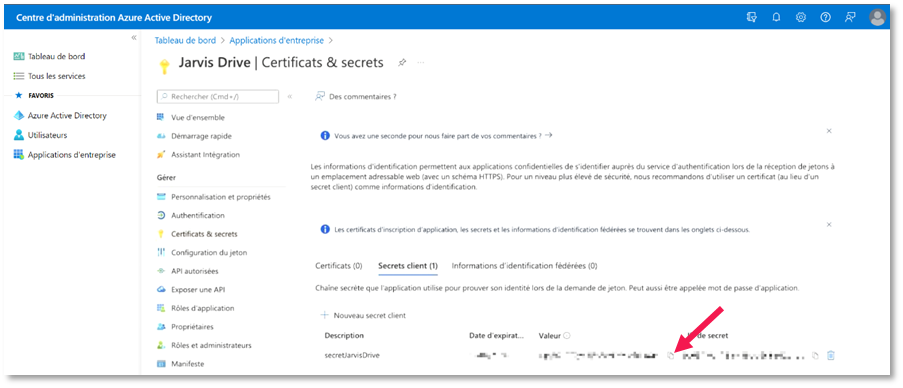This screenshot has height=388, width=903.
Task: Open API autorisées menu item
Action: (x=195, y=271)
